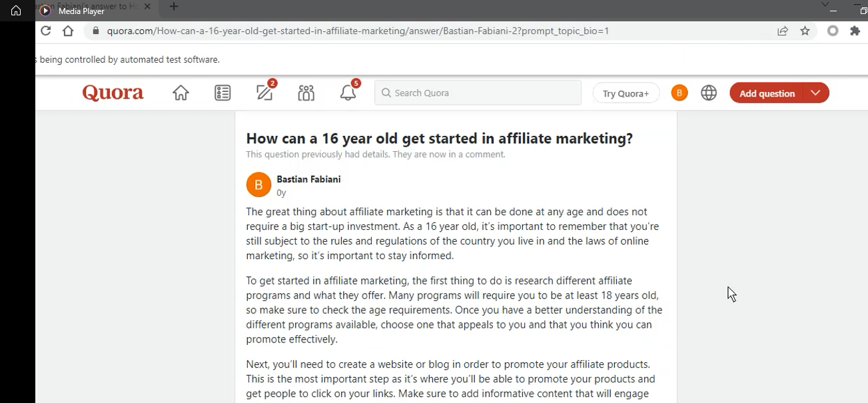The image size is (868, 403).
Task: Open Bastian Fabiani's profile avatar
Action: point(258,185)
